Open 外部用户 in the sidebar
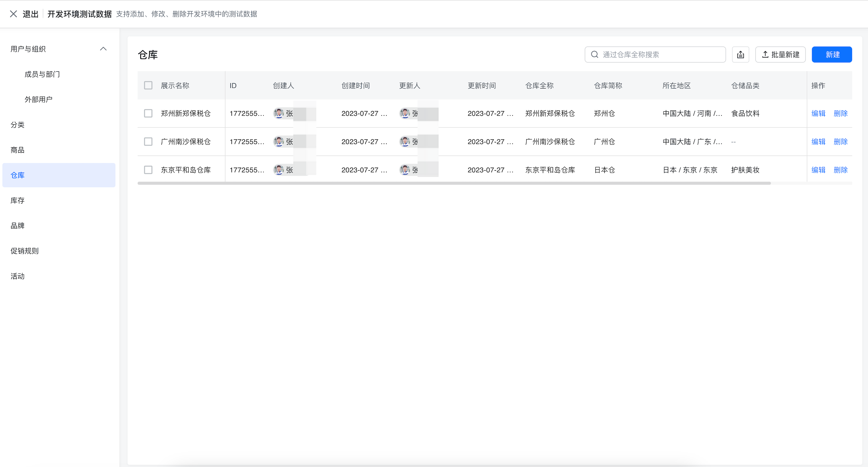868x467 pixels. point(38,99)
